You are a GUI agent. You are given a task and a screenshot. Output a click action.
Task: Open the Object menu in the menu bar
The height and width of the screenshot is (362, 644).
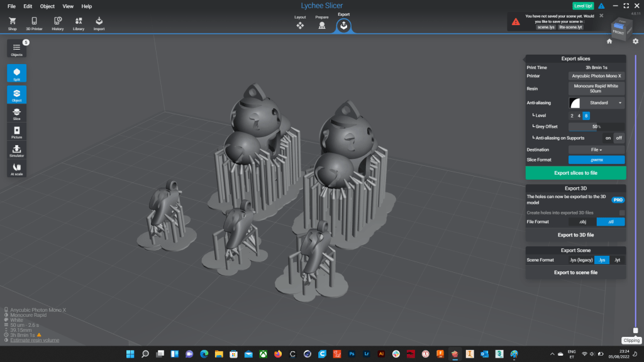[47, 6]
